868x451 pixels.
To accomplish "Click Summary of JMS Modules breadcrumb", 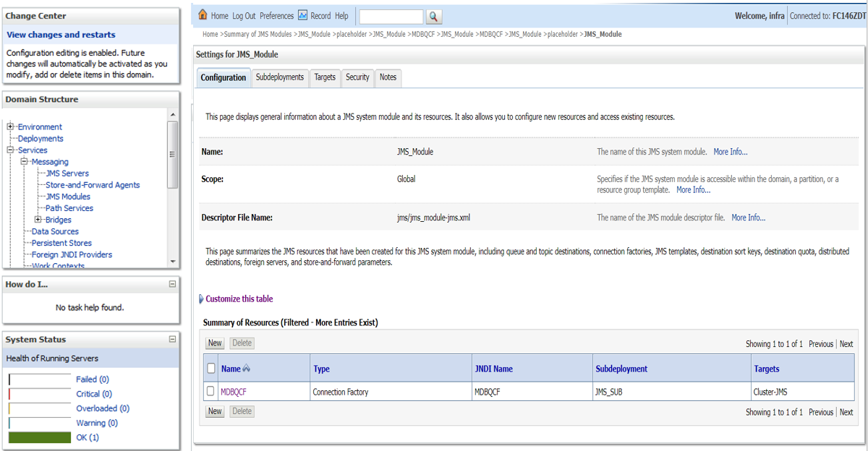I will tap(258, 34).
